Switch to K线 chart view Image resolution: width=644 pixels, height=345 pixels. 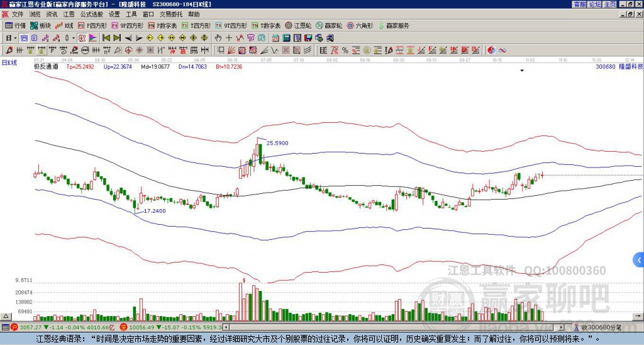click(x=64, y=25)
